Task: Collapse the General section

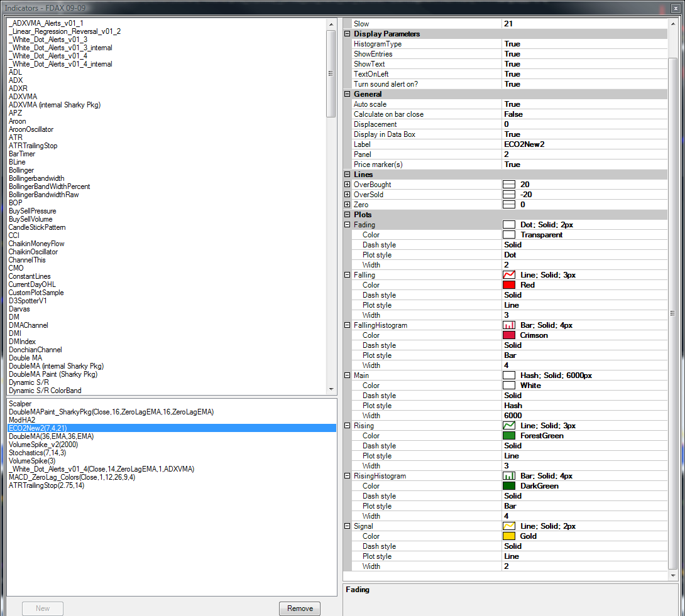Action: [348, 94]
